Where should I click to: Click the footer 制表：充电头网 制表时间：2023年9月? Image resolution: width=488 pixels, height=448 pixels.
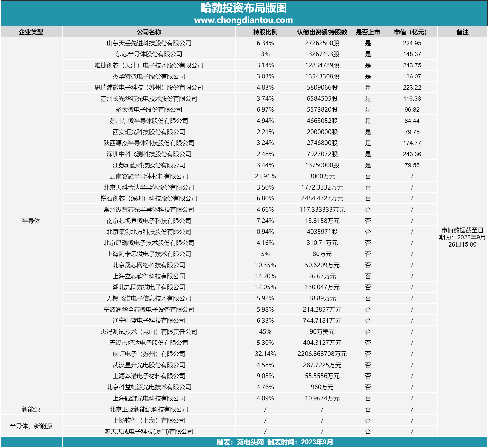point(275,442)
